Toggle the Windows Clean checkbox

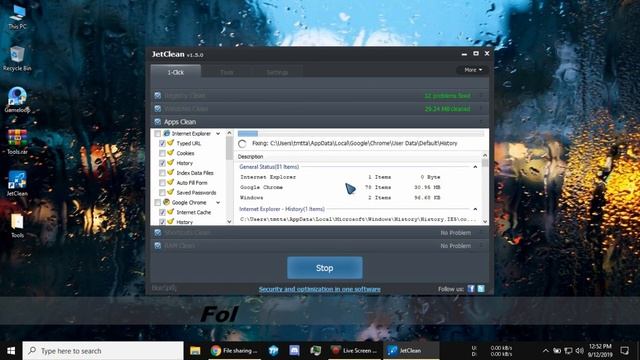tap(158, 109)
